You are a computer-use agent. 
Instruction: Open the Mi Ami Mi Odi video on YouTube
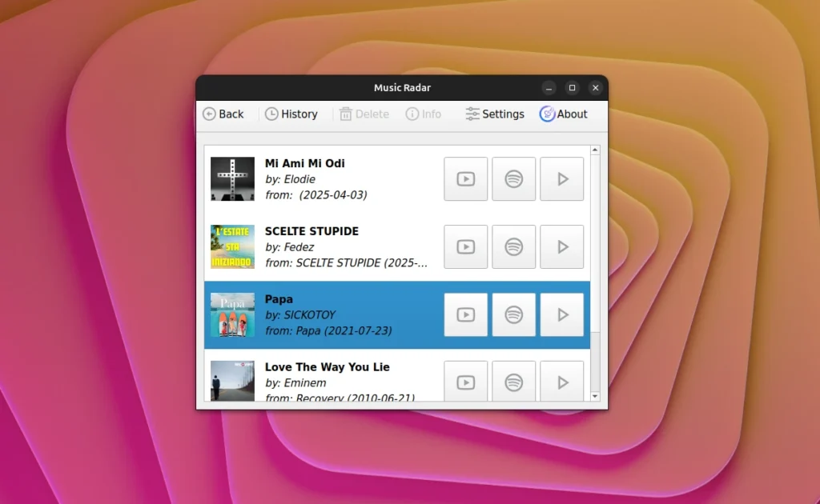click(x=465, y=178)
